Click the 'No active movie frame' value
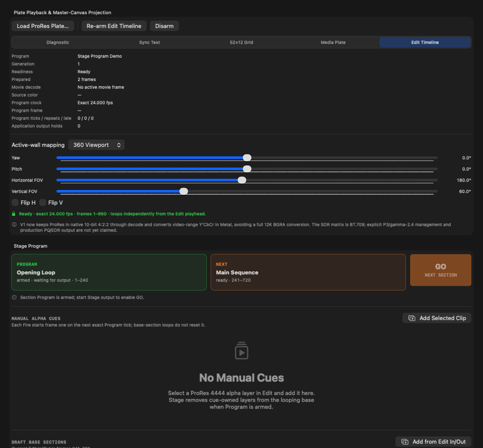483x448 pixels. [101, 87]
